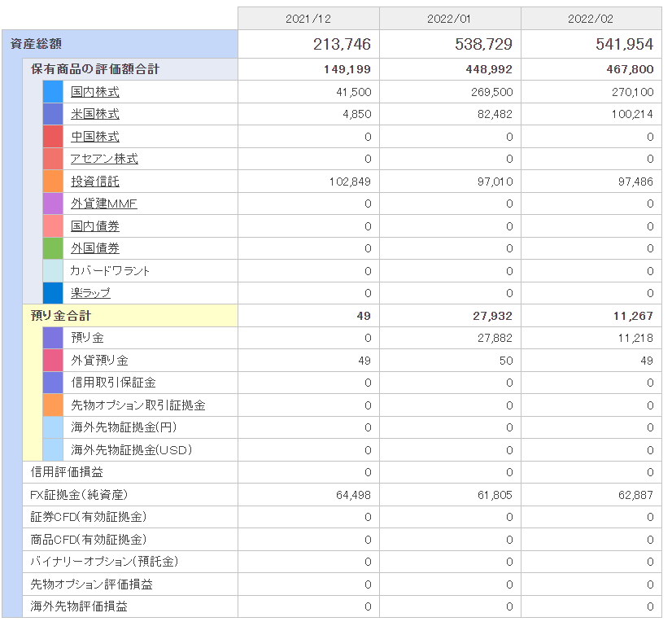Viewport: 672px width, 626px height.
Task: Click deposit total 27,932
Action: pos(492,316)
